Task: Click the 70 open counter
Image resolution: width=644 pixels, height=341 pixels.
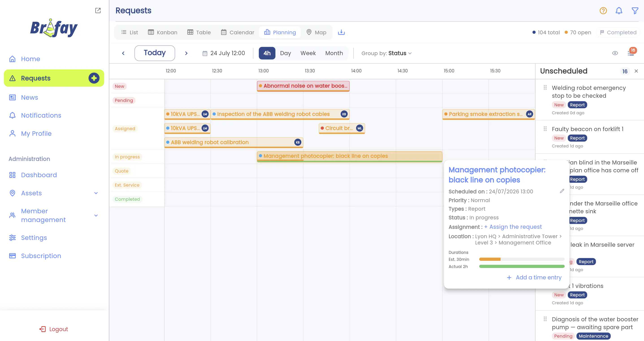Action: (x=578, y=32)
